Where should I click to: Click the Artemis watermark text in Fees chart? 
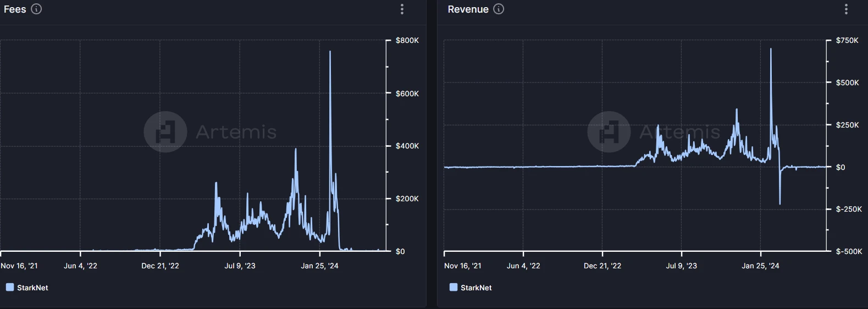coord(236,132)
